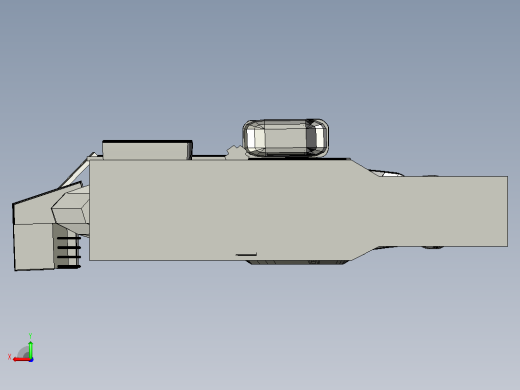
Task: Select small bump atop right extension
Action: (x=431, y=175)
